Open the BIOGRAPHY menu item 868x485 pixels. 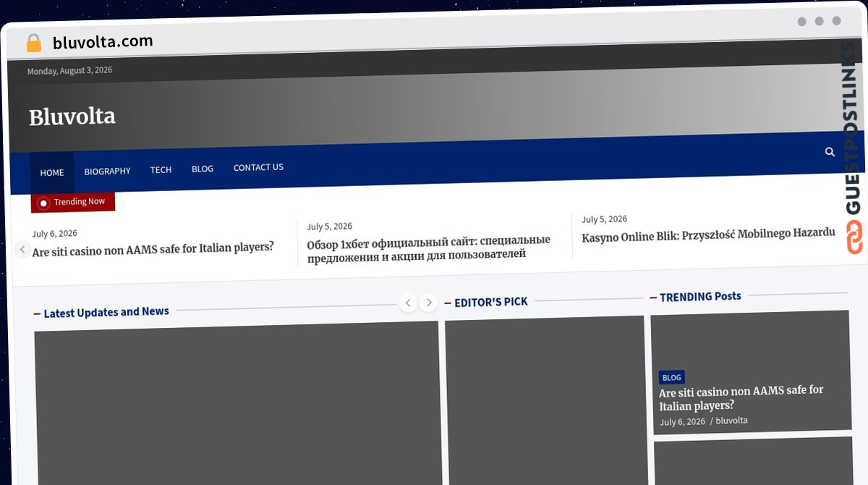107,171
